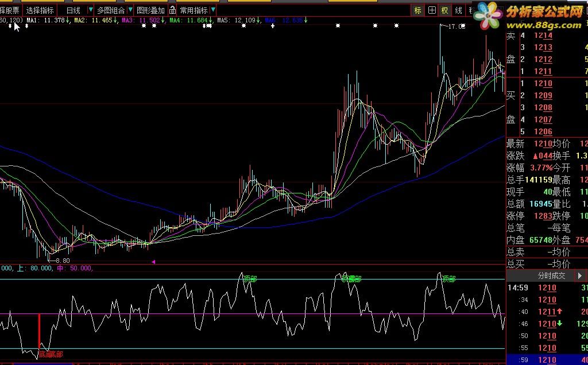The image size is (588, 365).
Task: Click the MA3: 11.502 indicator label
Action: [x=143, y=20]
